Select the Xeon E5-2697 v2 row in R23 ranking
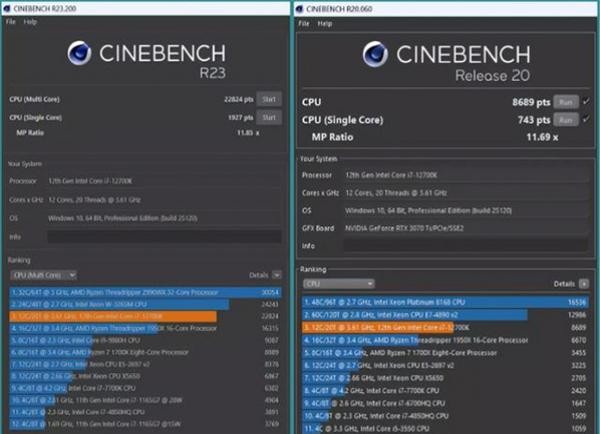 [x=145, y=364]
